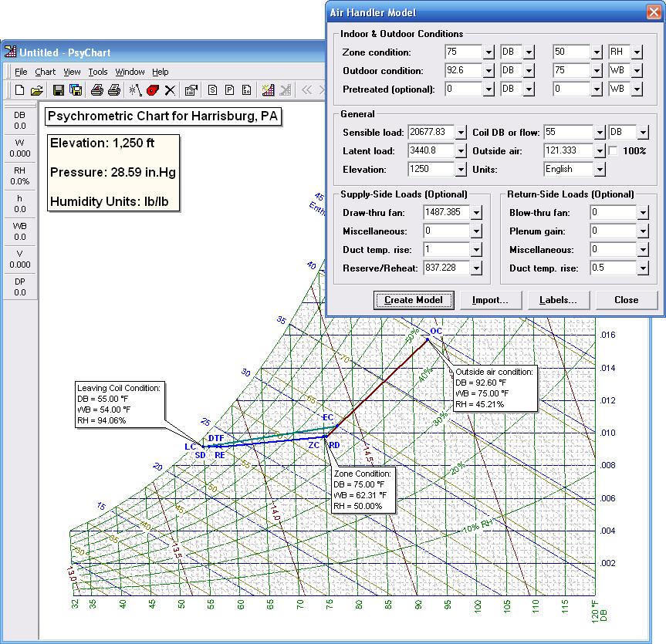This screenshot has height=644, width=666.
Task: Click the OC point label on chart
Action: [436, 331]
